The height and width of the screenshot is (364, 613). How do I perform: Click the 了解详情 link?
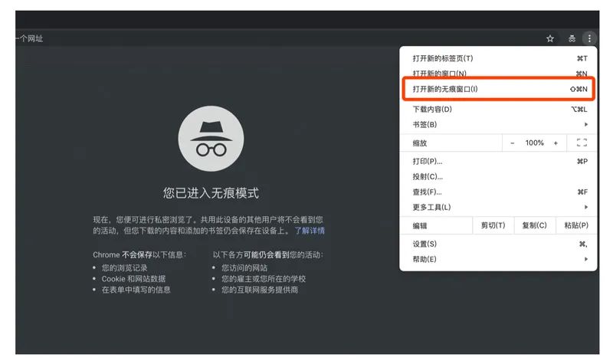[x=310, y=231]
